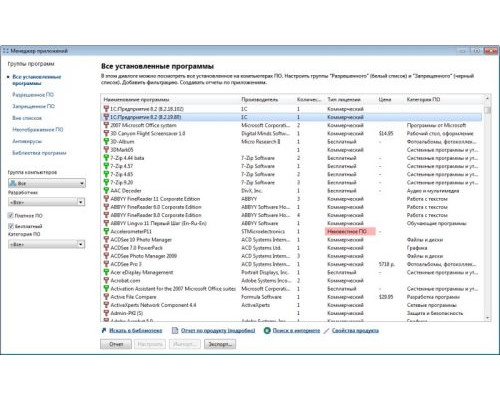Viewport: 500px width, 400px height.
Task: Open Запрещенное ПО group
Action: point(33,106)
